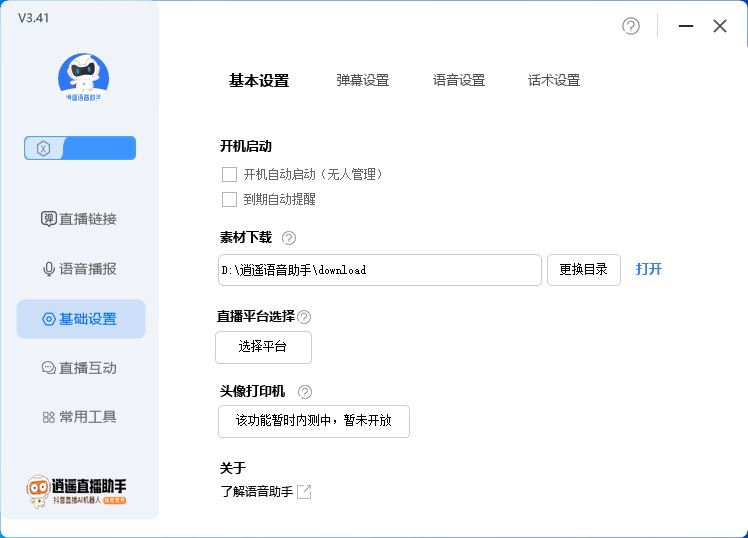Click the robot avatar logo
This screenshot has width=748, height=538.
(84, 75)
